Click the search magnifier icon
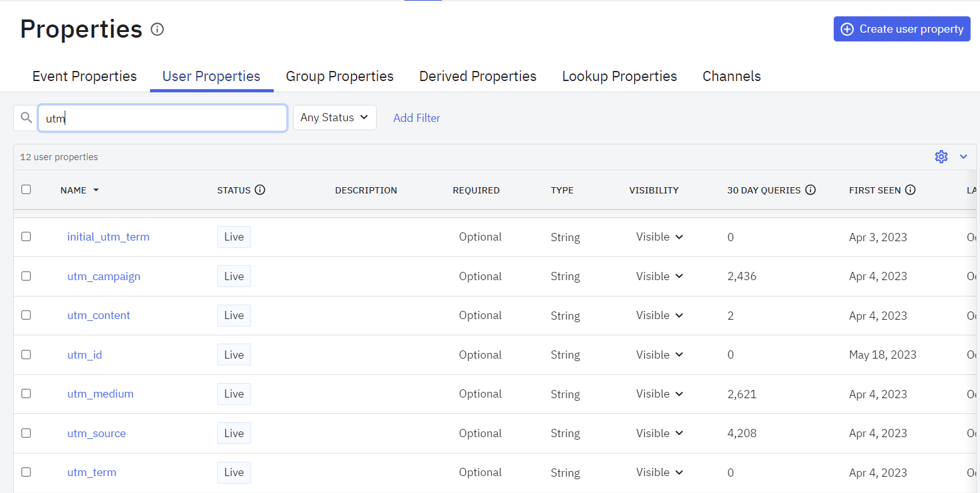This screenshot has width=980, height=493. click(x=26, y=117)
